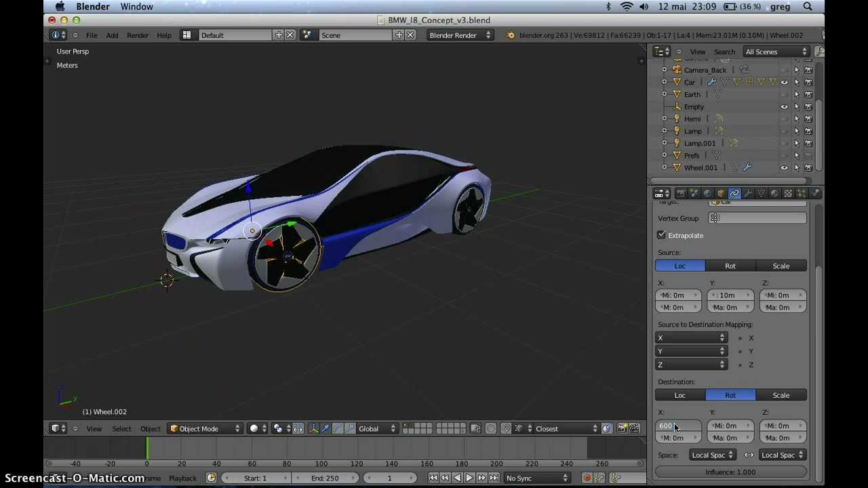868x488 pixels.
Task: Toggle selectability arrow for Earth object
Action: tap(797, 94)
